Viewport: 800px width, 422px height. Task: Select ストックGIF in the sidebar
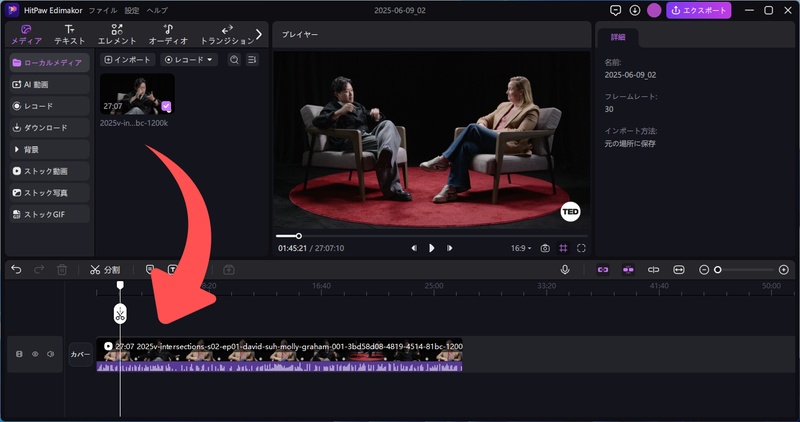pyautogui.click(x=49, y=214)
